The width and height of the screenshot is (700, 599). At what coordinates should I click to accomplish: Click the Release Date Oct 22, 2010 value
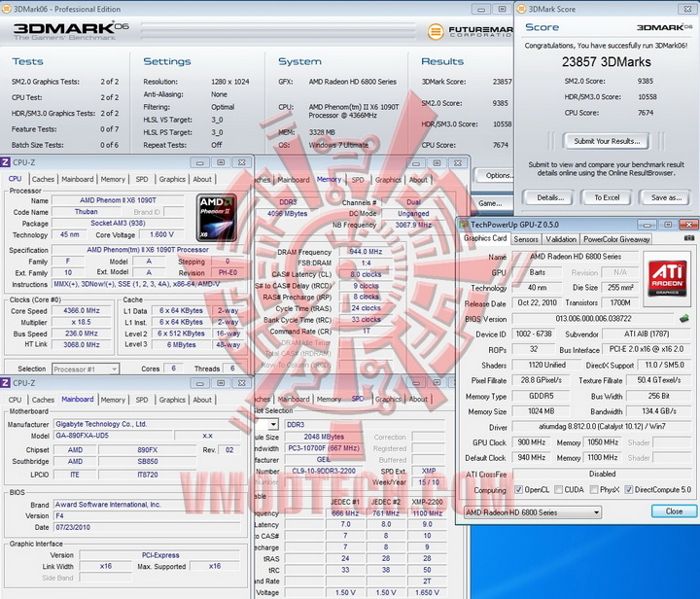click(x=537, y=302)
